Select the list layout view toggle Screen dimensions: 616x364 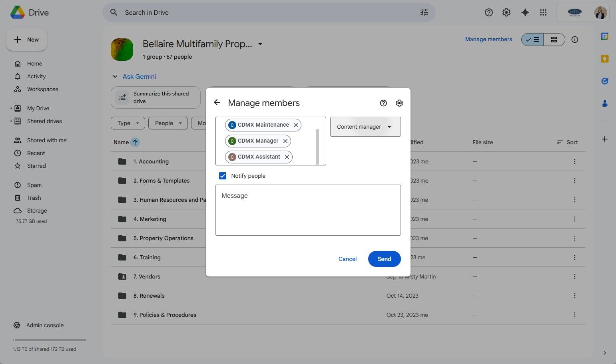(532, 40)
